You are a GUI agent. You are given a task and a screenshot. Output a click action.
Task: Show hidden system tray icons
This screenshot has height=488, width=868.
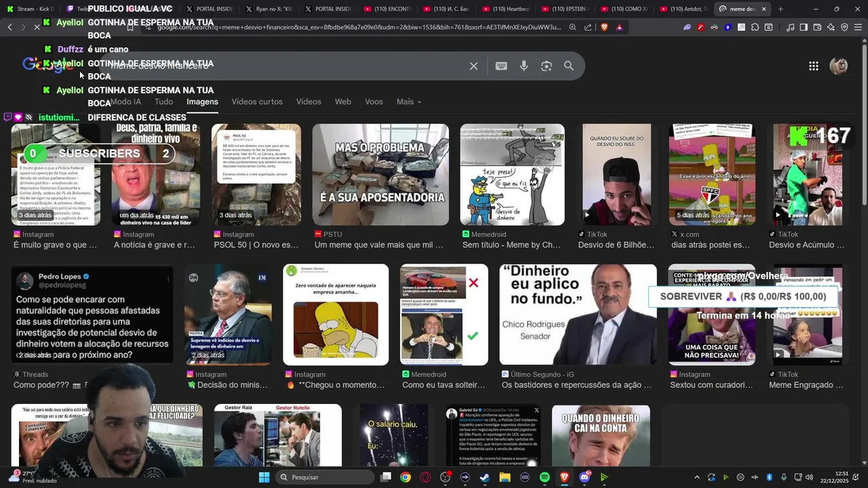pos(697,477)
